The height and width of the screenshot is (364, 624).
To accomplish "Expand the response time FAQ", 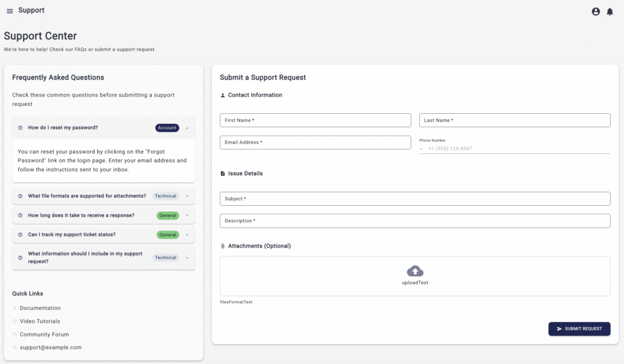I will point(187,215).
